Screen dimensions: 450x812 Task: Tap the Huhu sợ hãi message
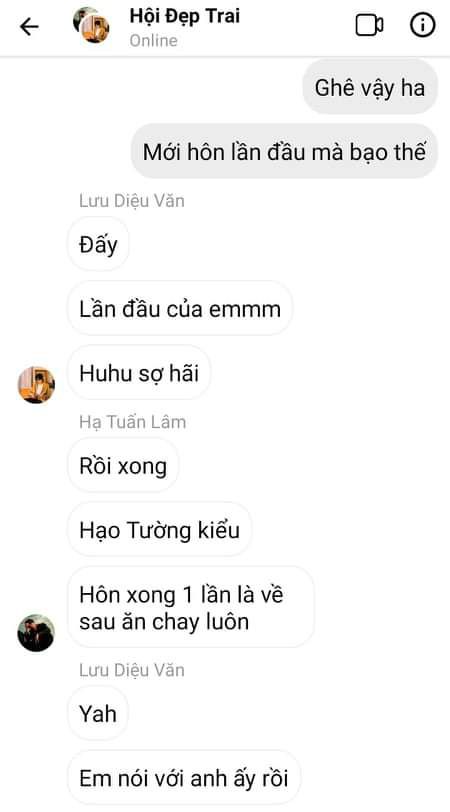(139, 373)
